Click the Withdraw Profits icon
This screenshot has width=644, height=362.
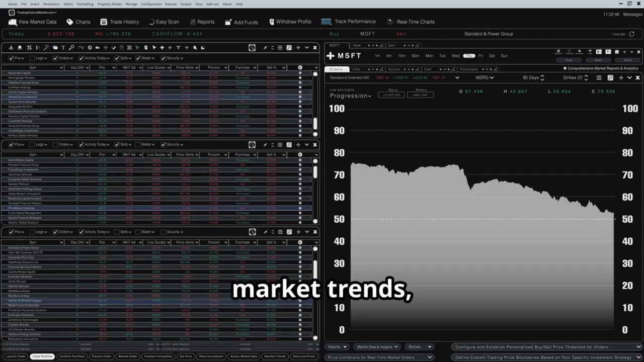tap(272, 22)
